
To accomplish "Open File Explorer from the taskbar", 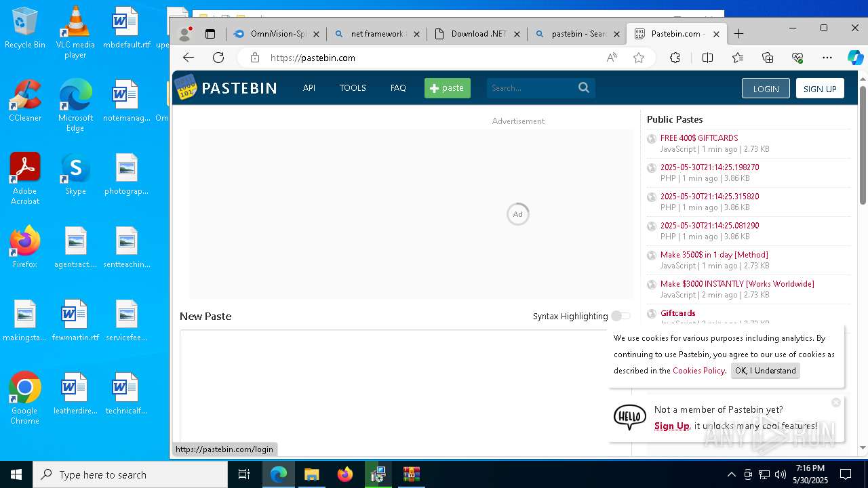I will tap(311, 474).
